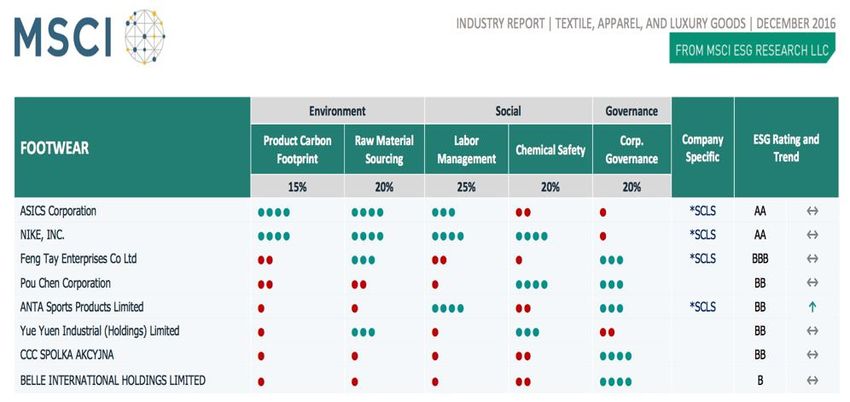850x402 pixels.
Task: Click the *SCLS note for Feng Tay Enterprises
Action: 702,259
